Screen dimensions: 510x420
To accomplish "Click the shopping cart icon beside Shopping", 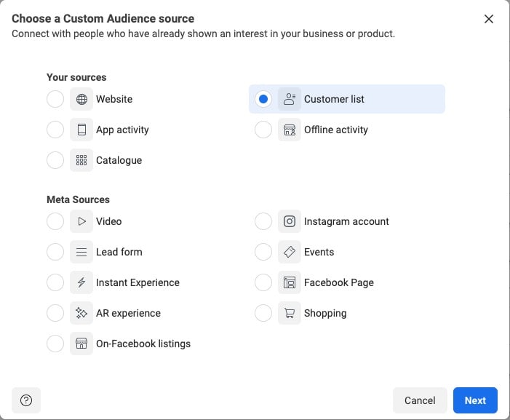I will click(x=290, y=313).
